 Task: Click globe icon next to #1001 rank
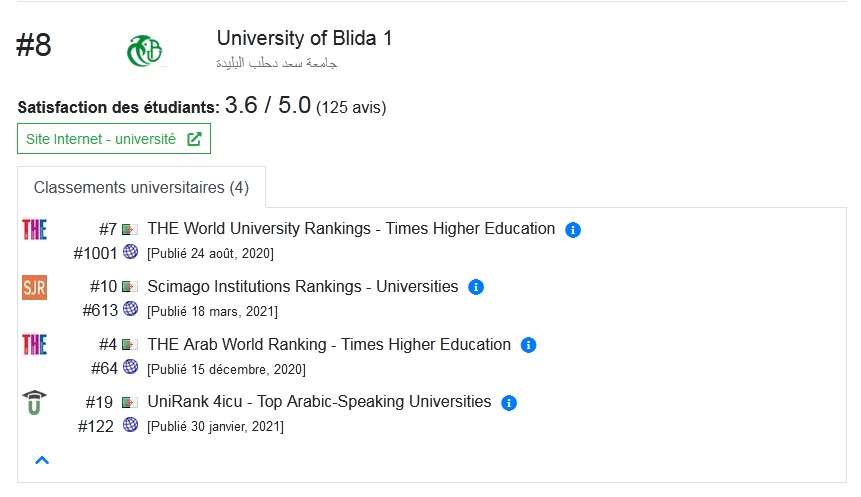pos(130,252)
